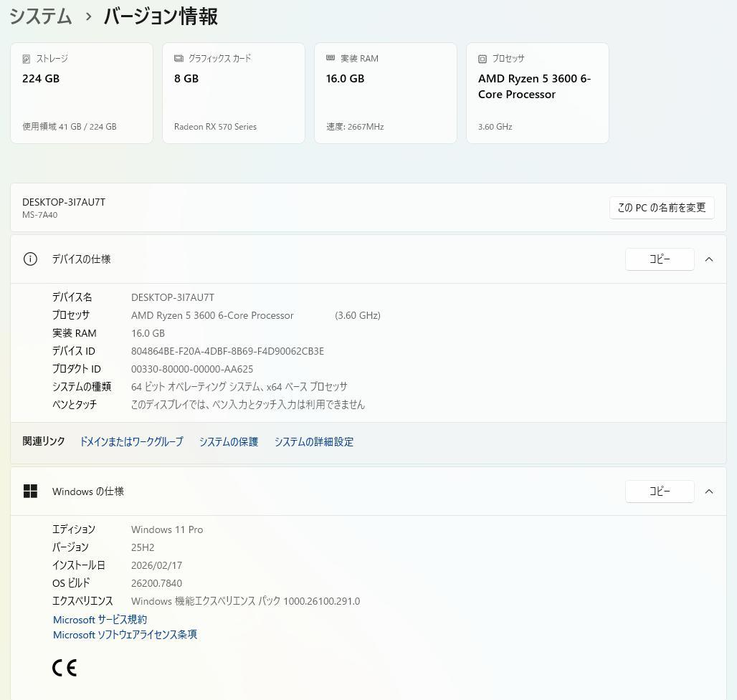
Task: Click the storage disk icon
Action: tap(27, 59)
